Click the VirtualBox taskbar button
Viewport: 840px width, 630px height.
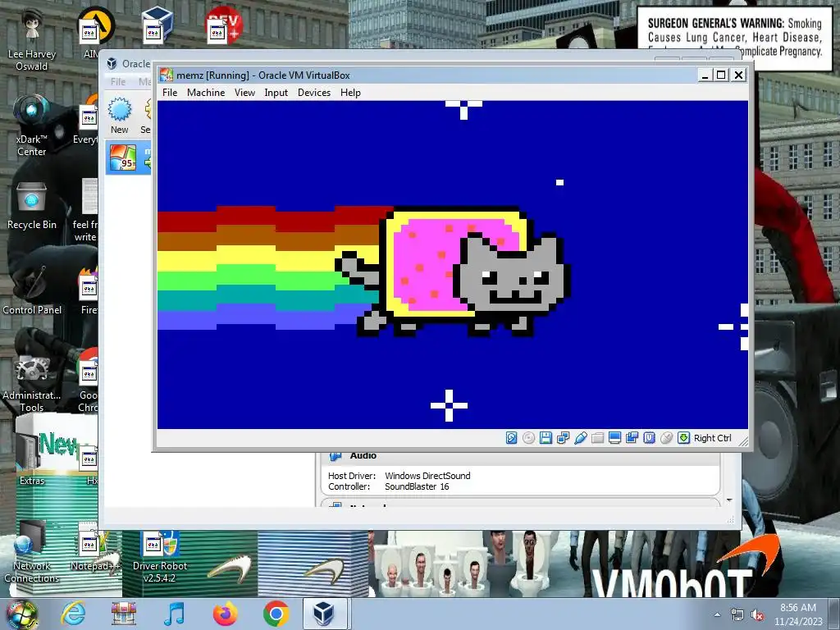tap(325, 614)
